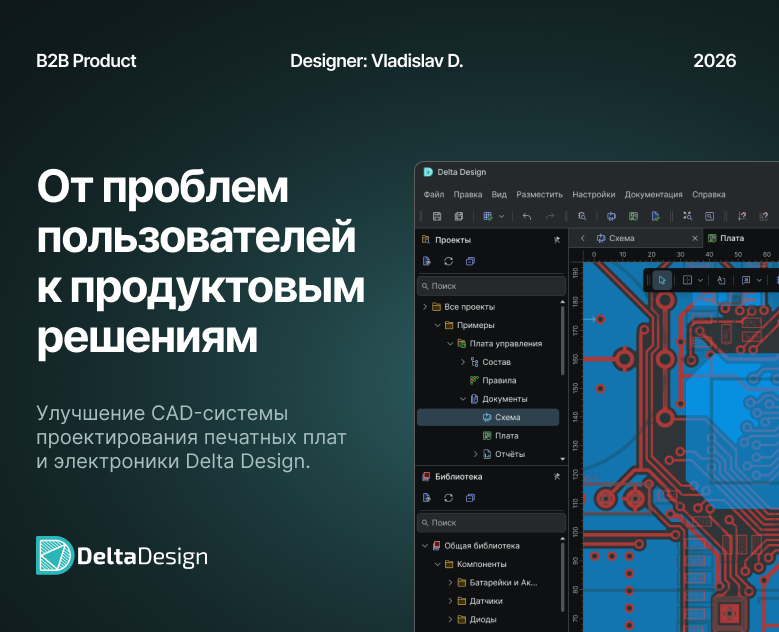The image size is (779, 632).
Task: Collapse the Примеры folder
Action: point(437,325)
